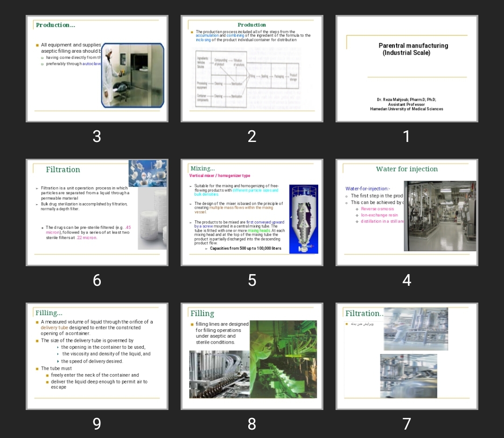Select the Parentral manufacturing title slide

coord(406,69)
